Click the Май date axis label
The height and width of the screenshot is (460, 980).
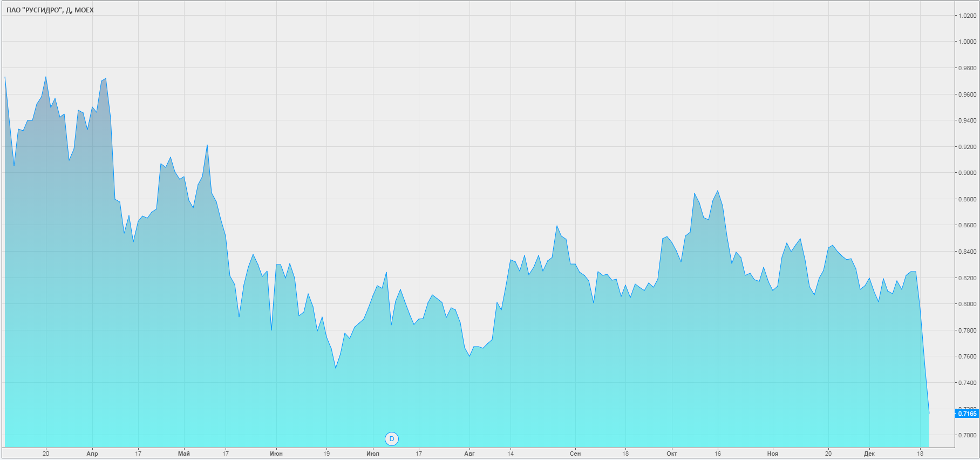point(184,454)
